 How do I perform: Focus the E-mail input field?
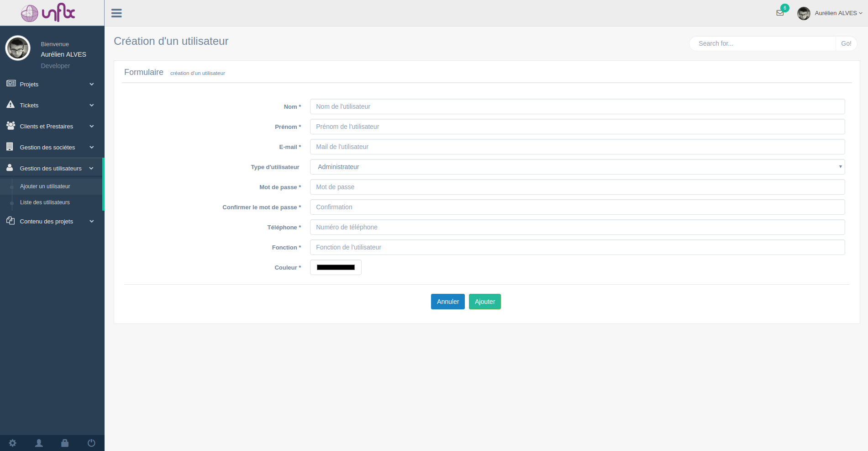point(577,147)
